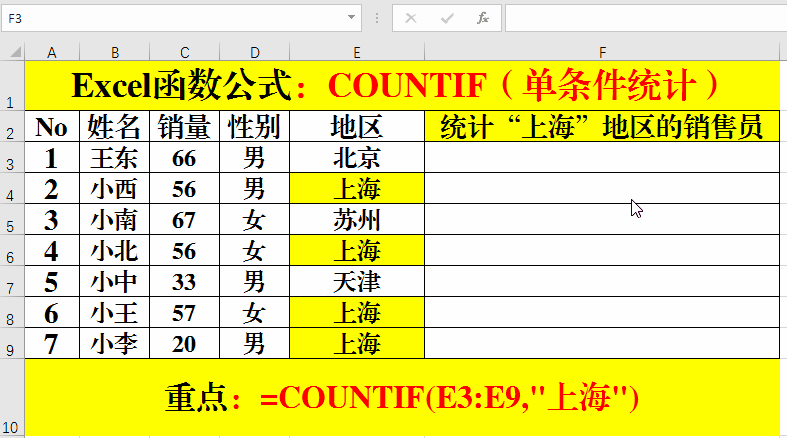Select row 9 header
The image size is (787, 438).
coord(12,344)
